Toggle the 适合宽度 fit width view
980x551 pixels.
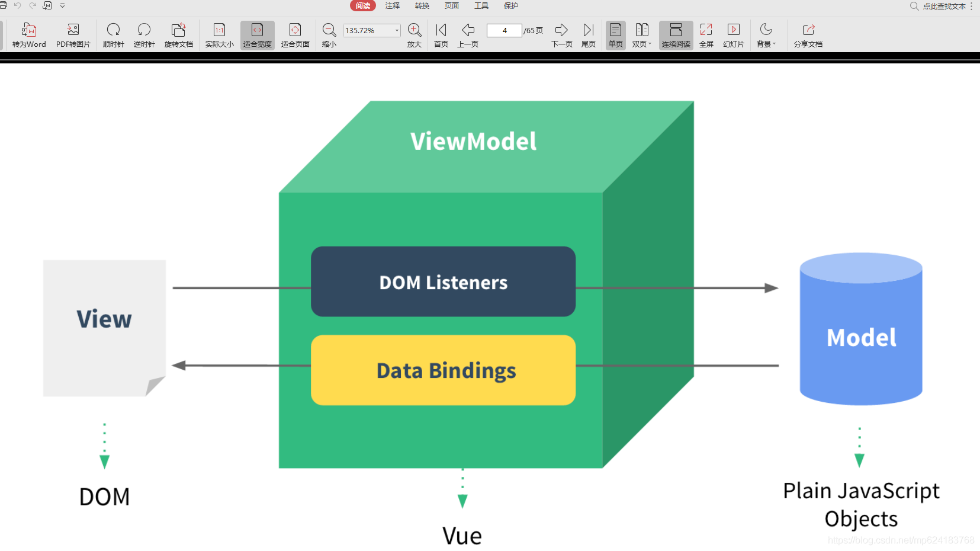click(258, 35)
